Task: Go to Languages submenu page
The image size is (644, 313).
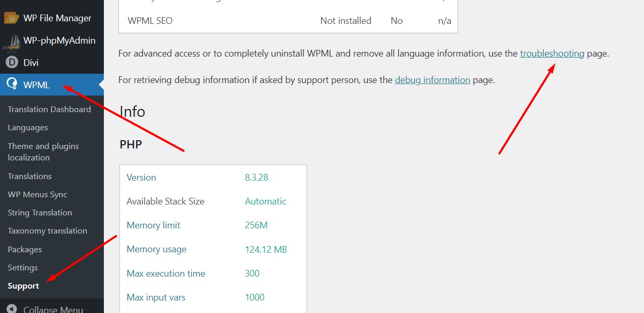Action: click(28, 128)
